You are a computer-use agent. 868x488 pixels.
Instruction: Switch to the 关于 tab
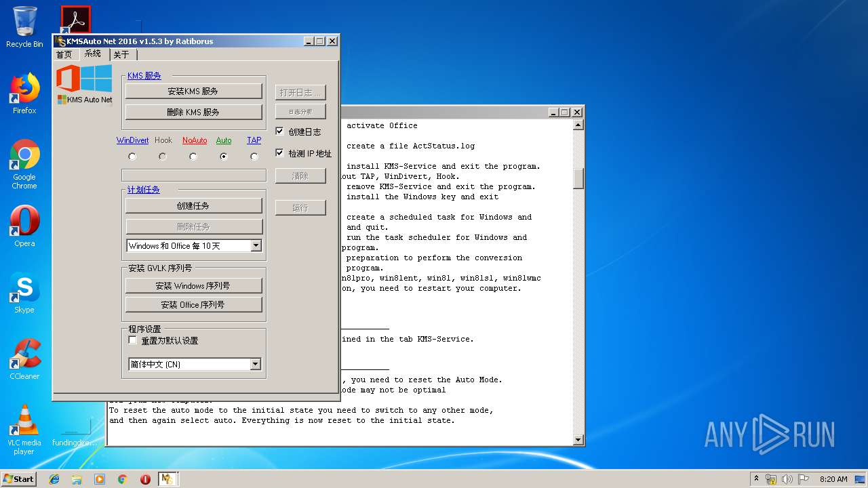122,54
